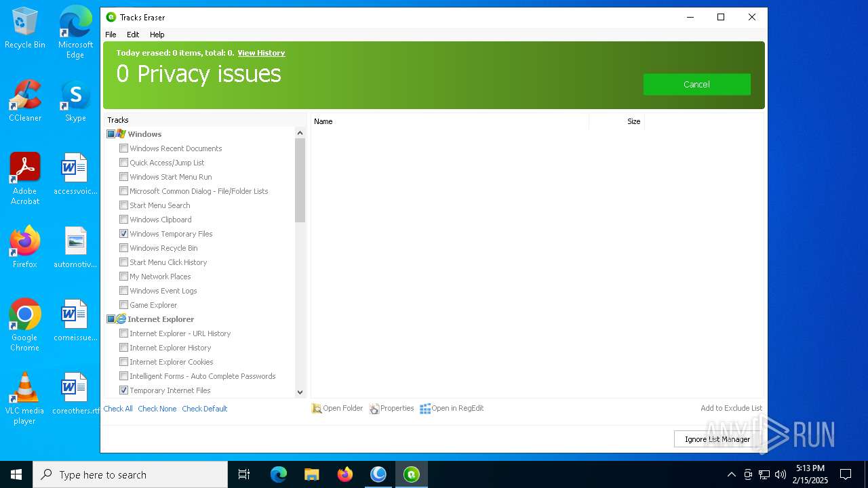
Task: Click the Open Folder icon
Action: (316, 409)
